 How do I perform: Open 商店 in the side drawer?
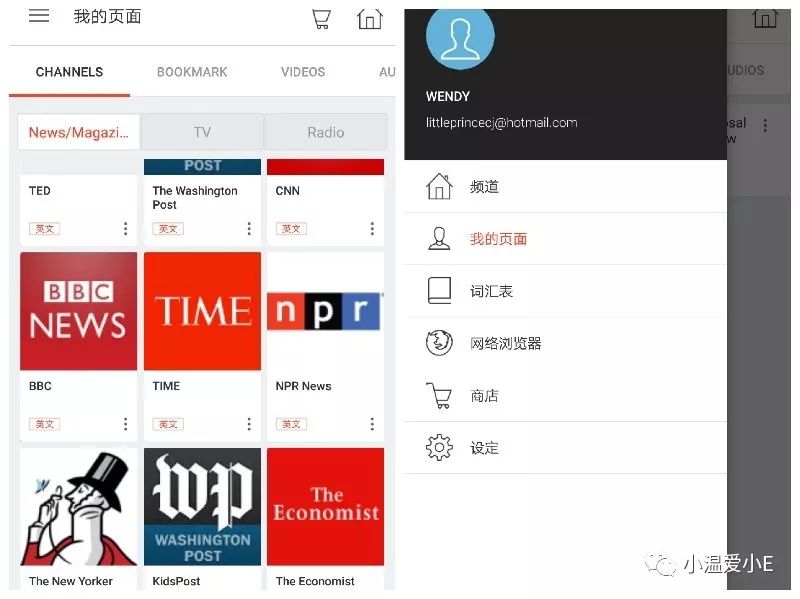pyautogui.click(x=565, y=395)
